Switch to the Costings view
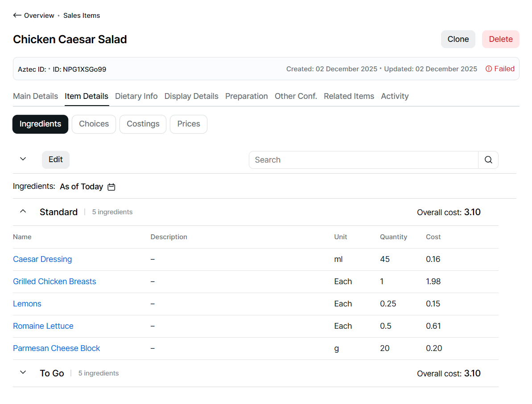The height and width of the screenshot is (404, 532). (x=143, y=124)
